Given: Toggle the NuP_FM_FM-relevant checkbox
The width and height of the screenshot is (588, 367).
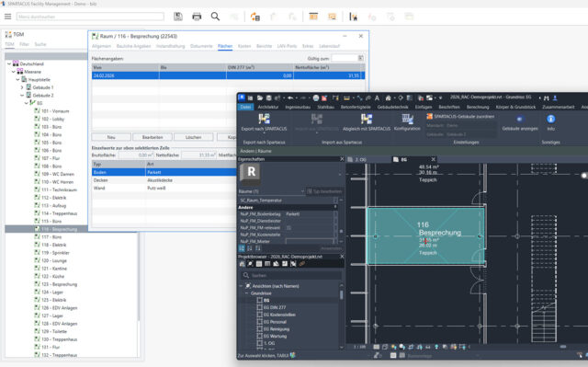Looking at the screenshot, I should [x=288, y=228].
